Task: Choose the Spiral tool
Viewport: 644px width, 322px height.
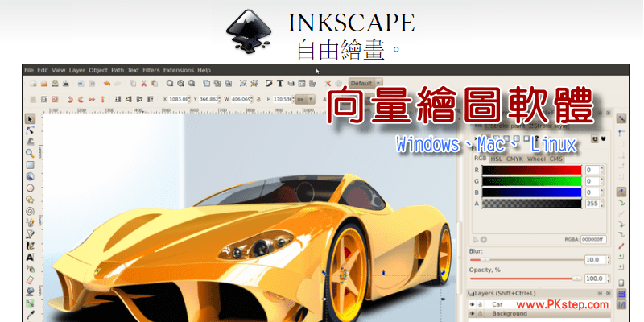Action: [x=30, y=211]
